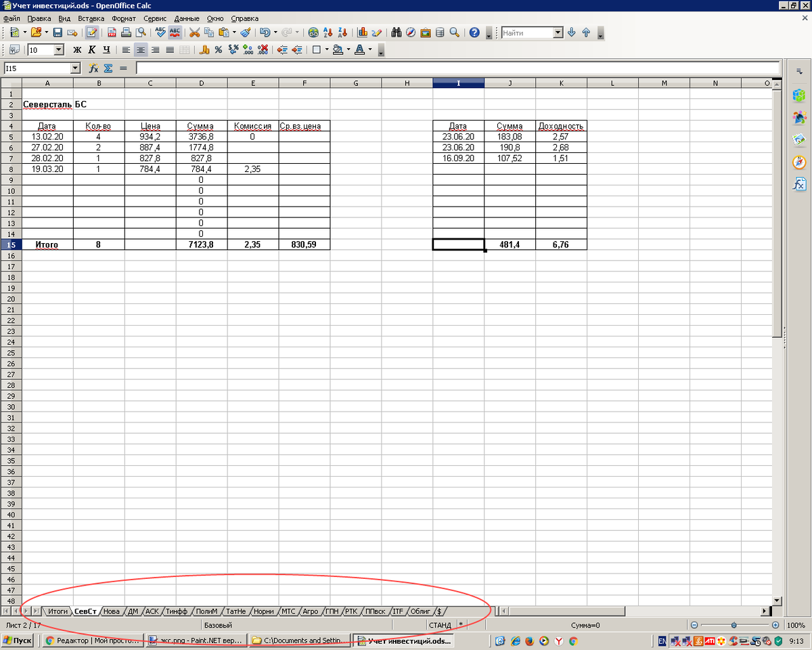The image size is (812, 650).
Task: Click the Пуск start button
Action: pyautogui.click(x=18, y=641)
